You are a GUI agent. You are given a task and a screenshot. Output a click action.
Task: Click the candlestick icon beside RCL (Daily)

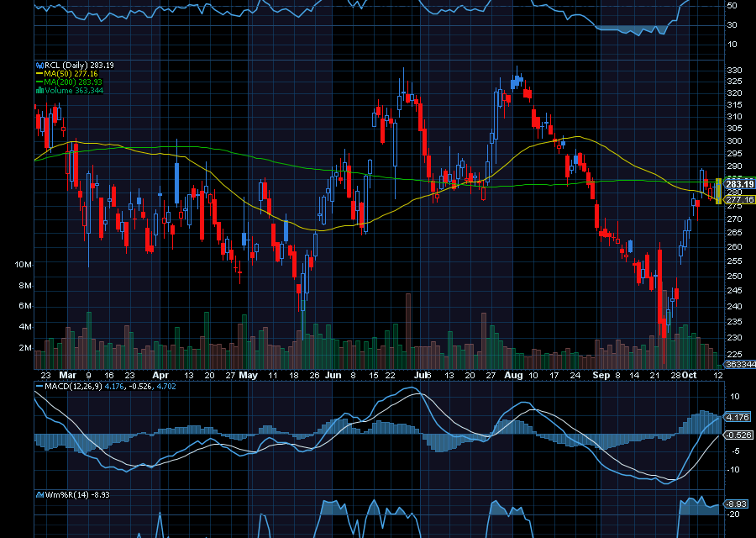point(39,65)
